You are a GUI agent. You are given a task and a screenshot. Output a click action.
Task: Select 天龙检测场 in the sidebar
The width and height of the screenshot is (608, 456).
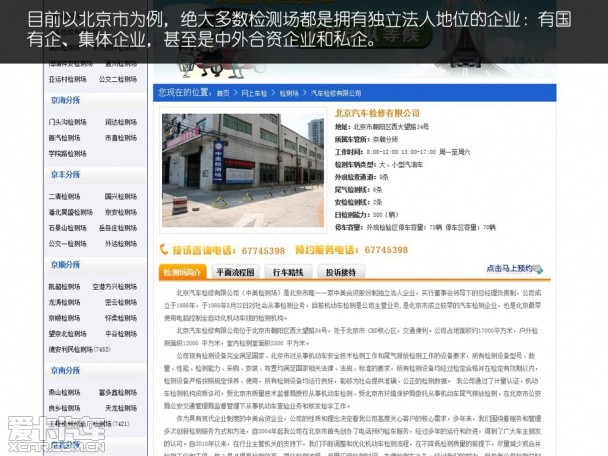[x=121, y=408]
